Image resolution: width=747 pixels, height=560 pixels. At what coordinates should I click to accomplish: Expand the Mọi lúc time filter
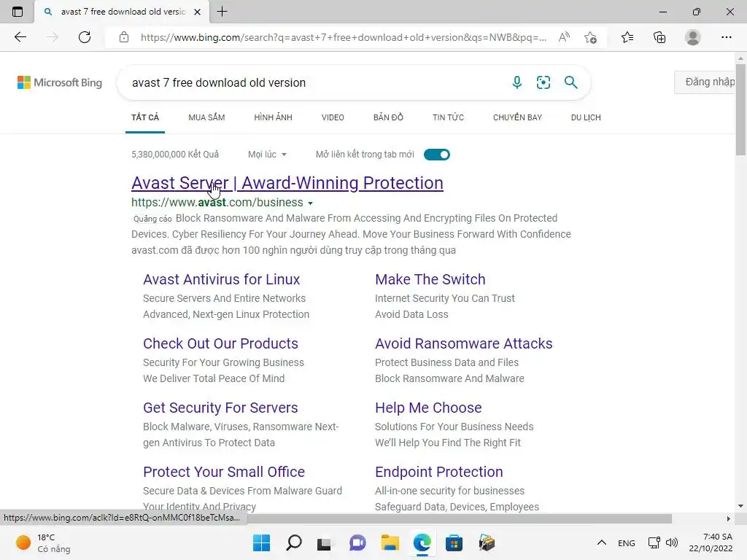tap(267, 155)
